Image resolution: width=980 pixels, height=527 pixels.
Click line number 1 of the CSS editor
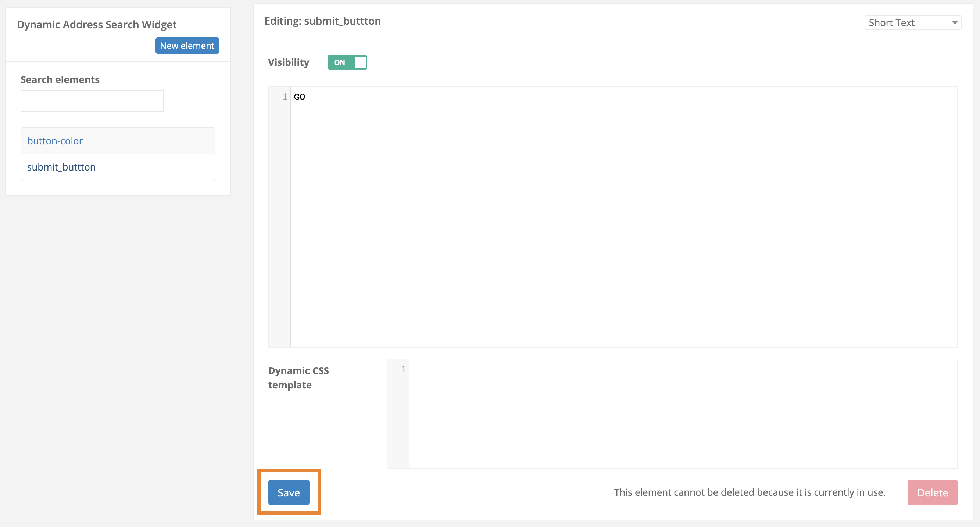[x=403, y=369]
